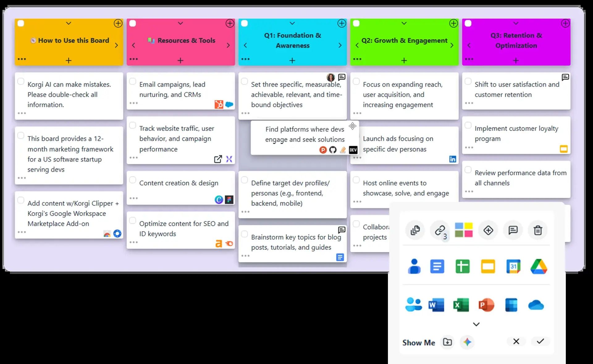Select the Microsoft Word icon
The image size is (593, 364).
436,305
